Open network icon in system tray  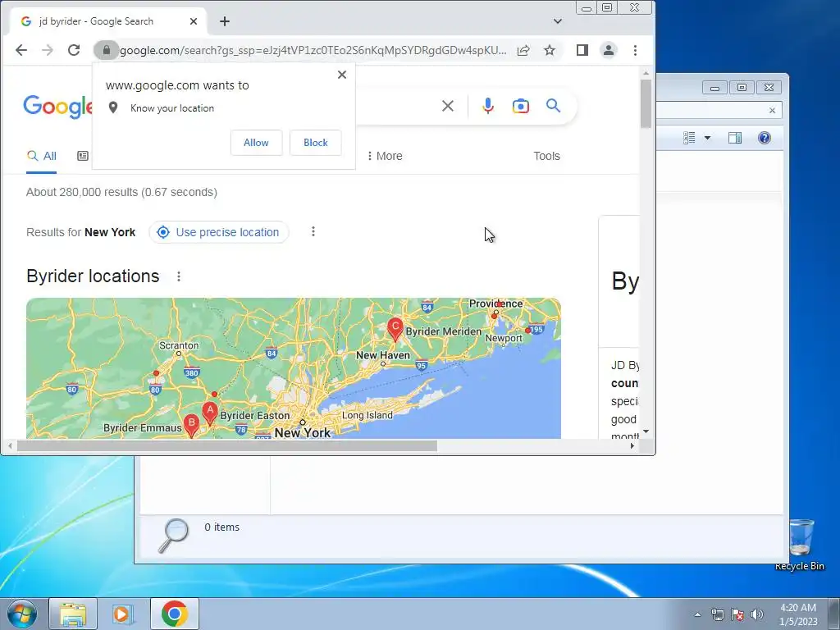pyautogui.click(x=717, y=614)
